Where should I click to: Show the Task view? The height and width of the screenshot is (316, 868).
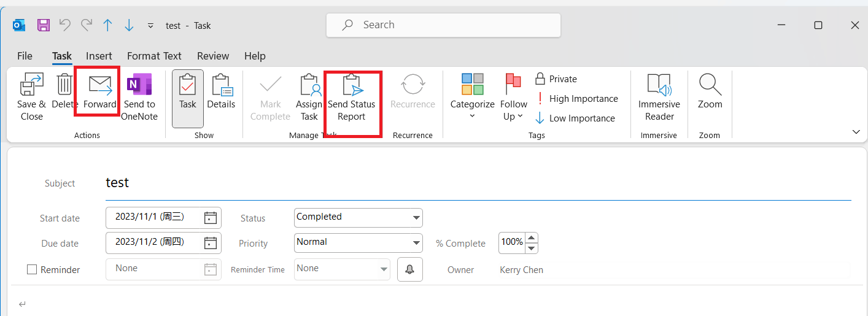point(188,98)
